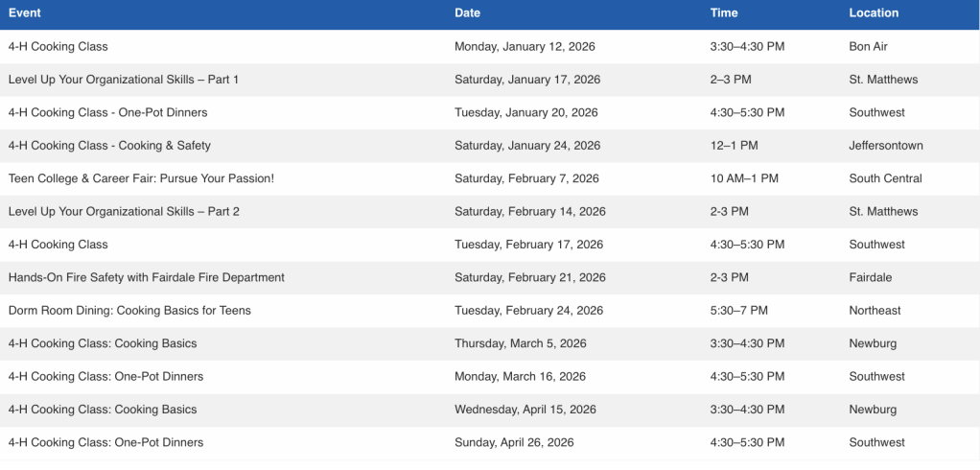Select Dorm Room Dining: Cooking Basics for Teens

pos(129,311)
